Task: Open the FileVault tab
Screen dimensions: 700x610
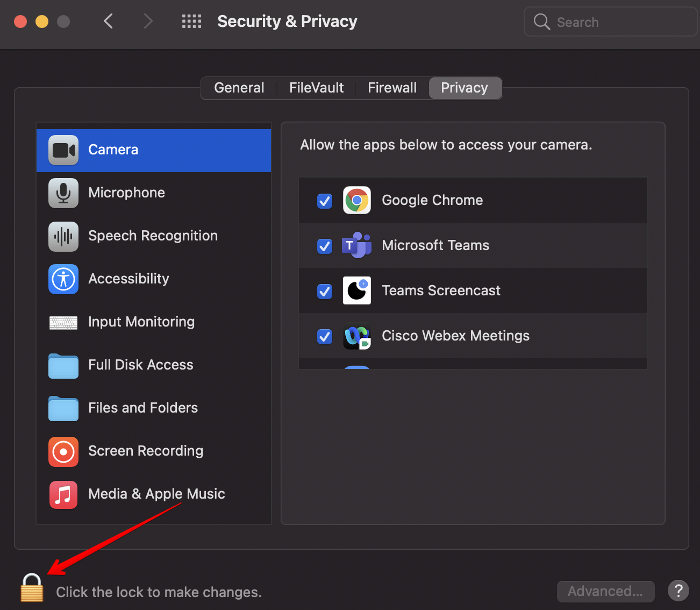Action: click(x=316, y=88)
